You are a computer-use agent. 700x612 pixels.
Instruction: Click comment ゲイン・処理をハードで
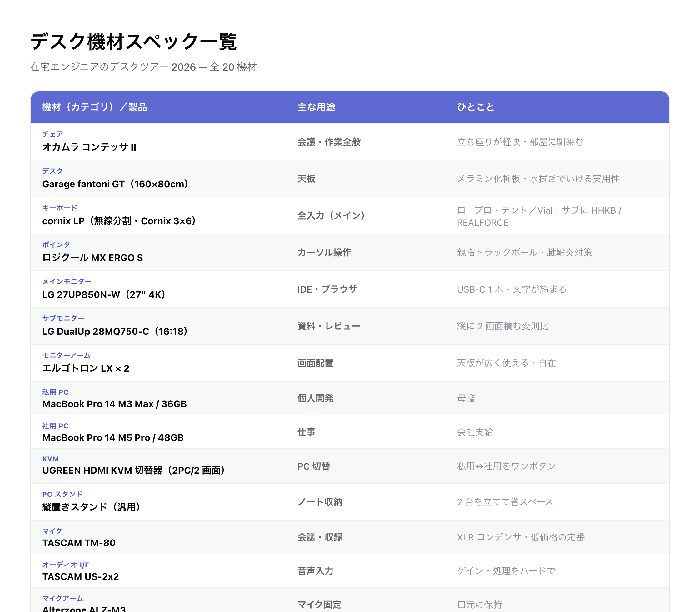[506, 571]
